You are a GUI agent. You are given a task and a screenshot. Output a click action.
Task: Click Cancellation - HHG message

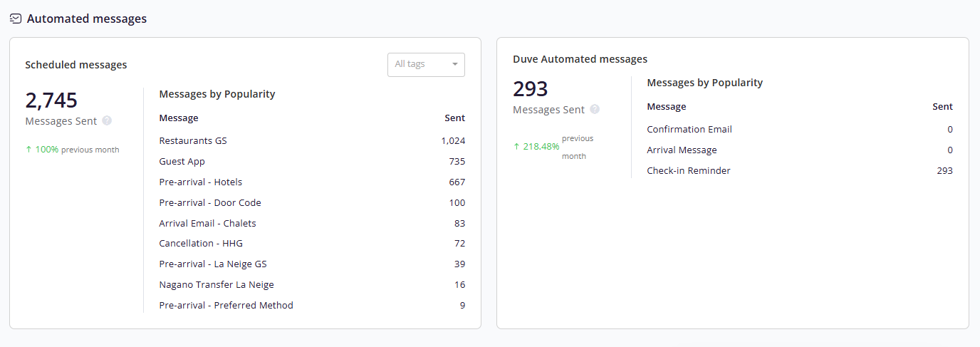[312, 244]
